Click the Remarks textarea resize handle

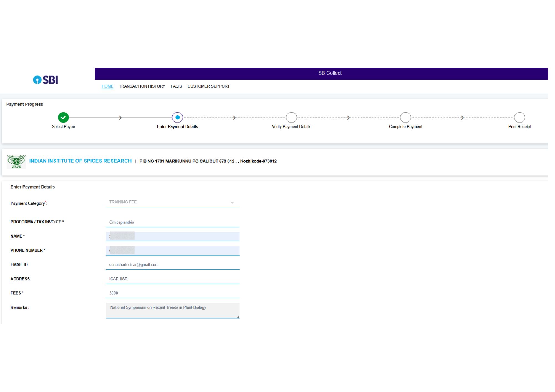click(238, 316)
